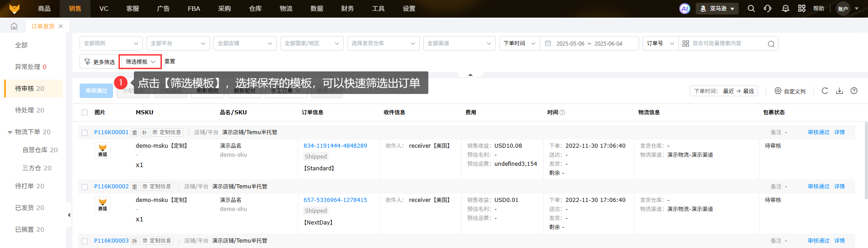
Task: Open the 全部规则 dropdown
Action: tap(111, 43)
